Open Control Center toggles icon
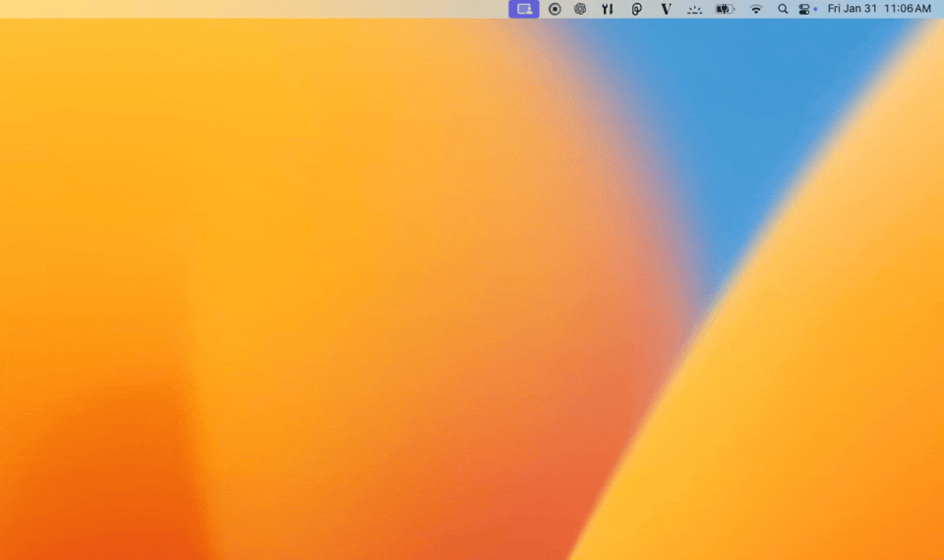This screenshot has height=560, width=944. (x=803, y=9)
